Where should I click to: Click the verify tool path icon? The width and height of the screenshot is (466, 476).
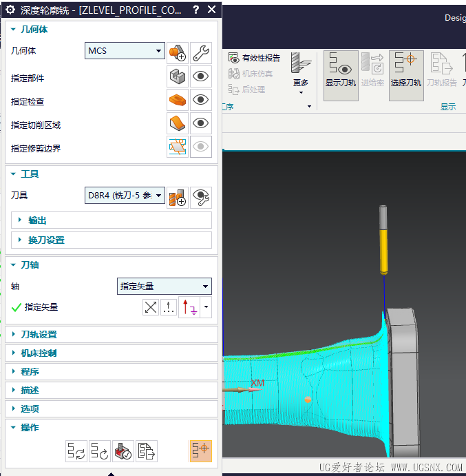123,451
